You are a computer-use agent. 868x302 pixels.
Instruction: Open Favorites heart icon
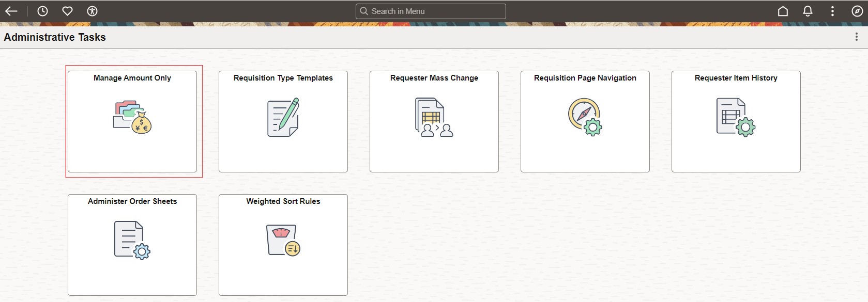[x=67, y=11]
